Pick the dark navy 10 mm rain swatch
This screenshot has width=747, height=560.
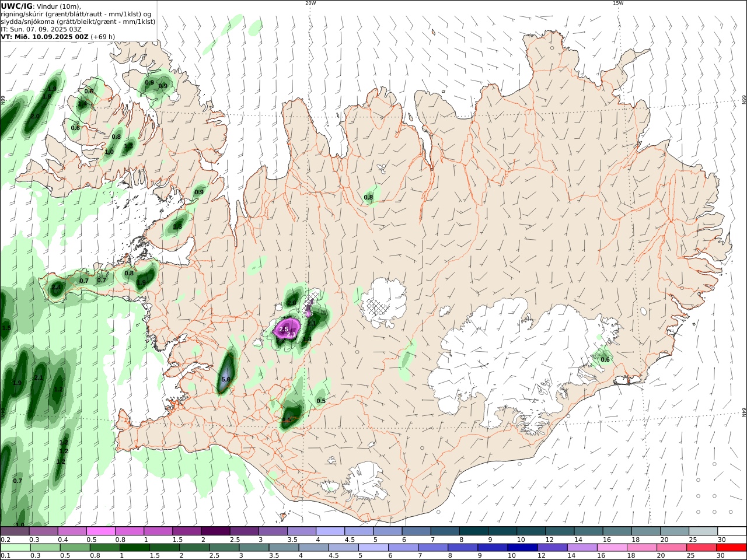(522, 548)
